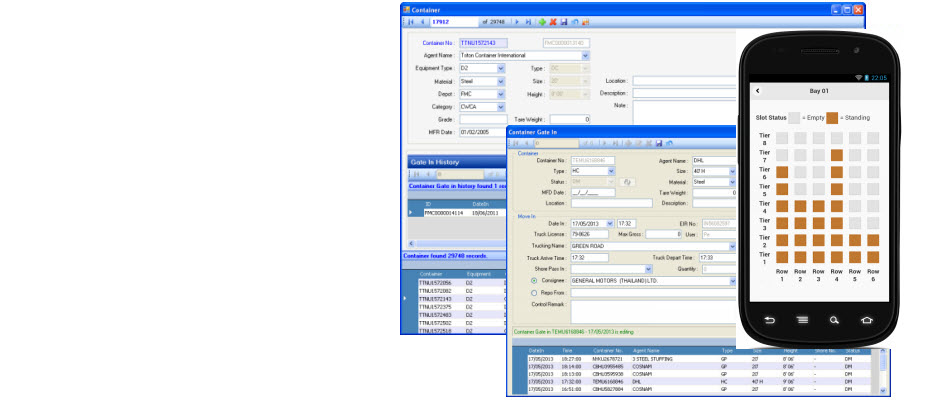Open Type dropdown showing HC in Gate In

click(x=611, y=172)
